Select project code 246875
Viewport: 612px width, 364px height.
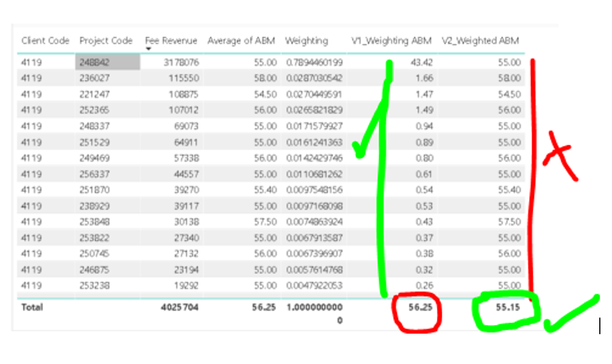pos(94,270)
